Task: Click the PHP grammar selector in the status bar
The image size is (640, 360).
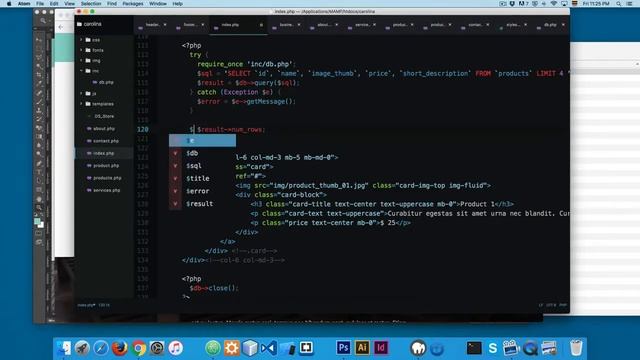Action: pos(563,305)
